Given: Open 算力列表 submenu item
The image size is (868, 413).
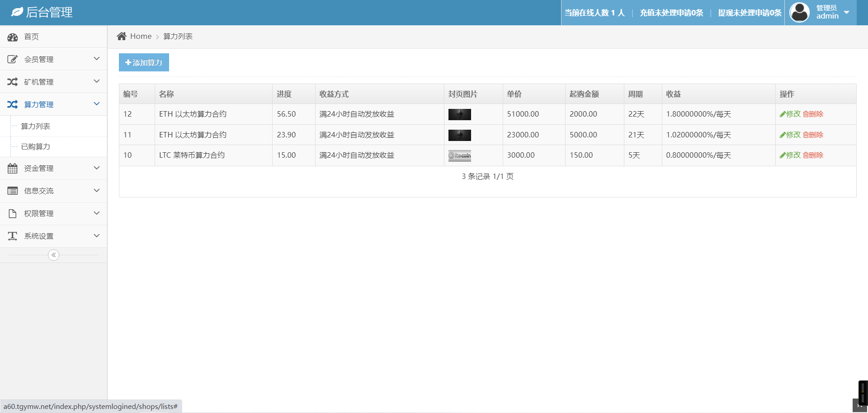Looking at the screenshot, I should (36, 126).
